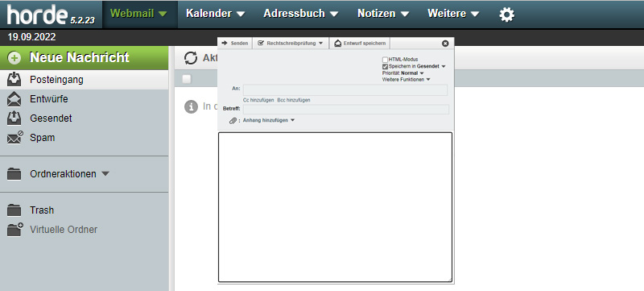
Task: Click the Trash folder icon
Action: [x=14, y=210]
